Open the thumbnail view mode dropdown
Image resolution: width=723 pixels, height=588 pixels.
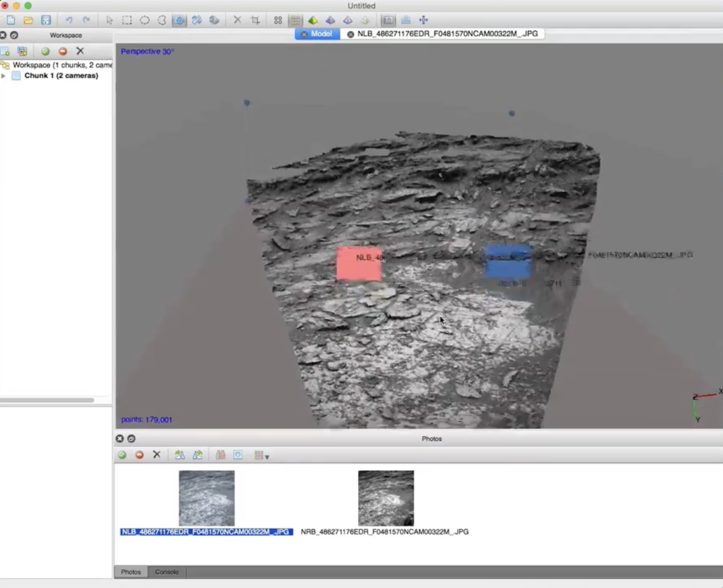click(261, 455)
